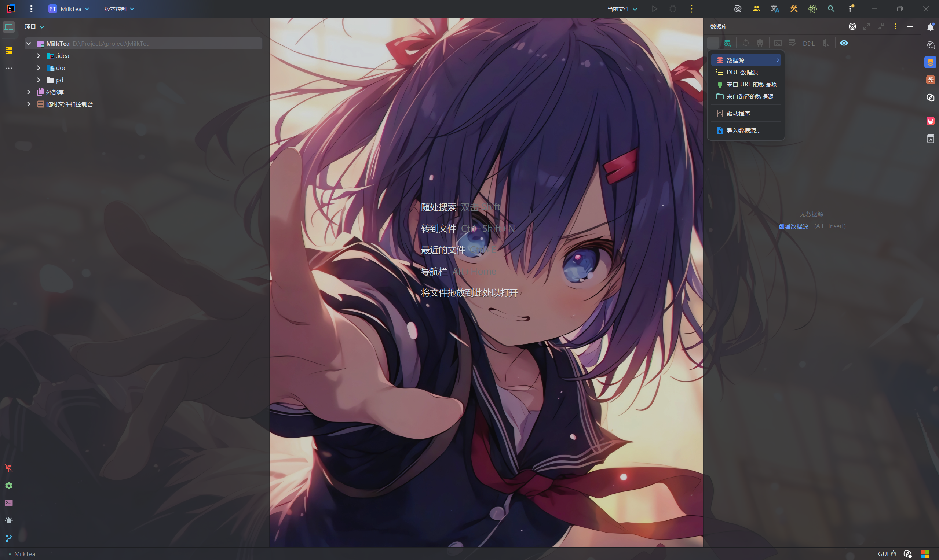Open the database panel options menu
Image resolution: width=939 pixels, height=560 pixels.
pyautogui.click(x=895, y=26)
